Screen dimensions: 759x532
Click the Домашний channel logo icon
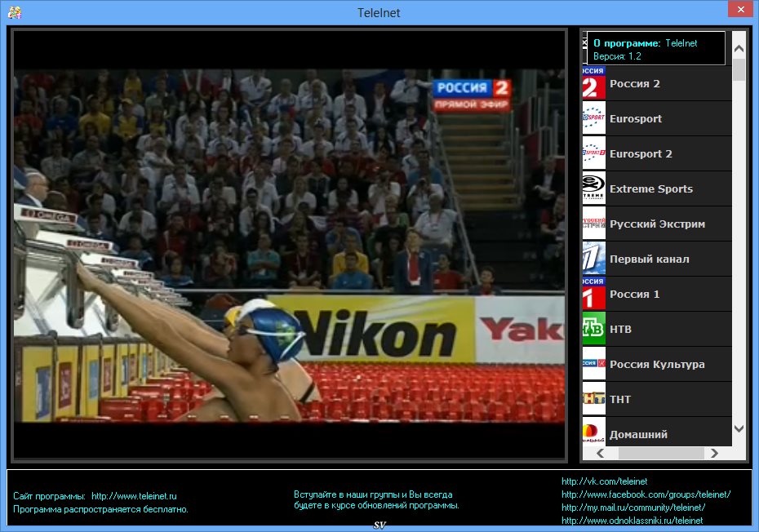tap(594, 432)
